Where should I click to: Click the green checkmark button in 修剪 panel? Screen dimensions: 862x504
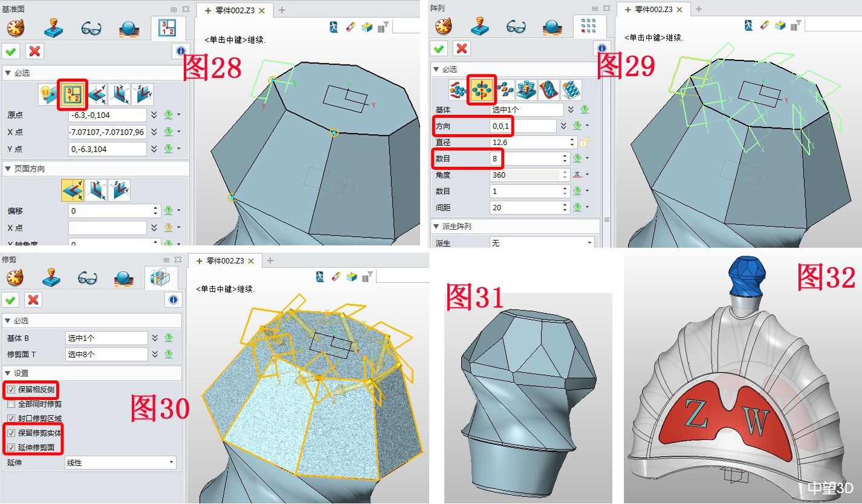11,300
